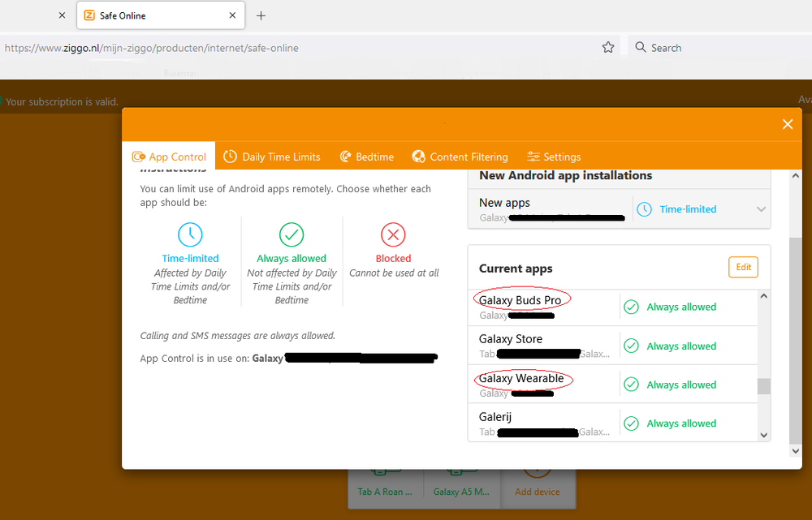This screenshot has height=520, width=812.
Task: Click the bookmark star icon in address bar
Action: 608,48
